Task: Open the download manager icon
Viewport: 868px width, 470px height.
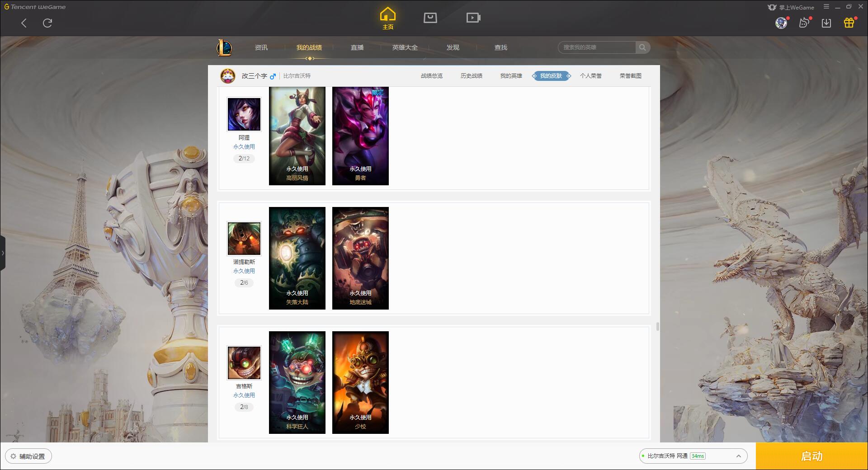Action: (x=826, y=23)
